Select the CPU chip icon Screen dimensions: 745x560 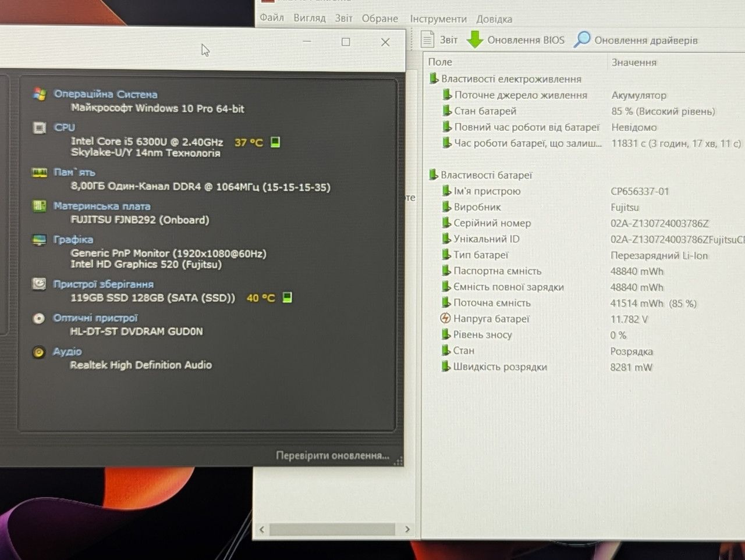coord(40,128)
